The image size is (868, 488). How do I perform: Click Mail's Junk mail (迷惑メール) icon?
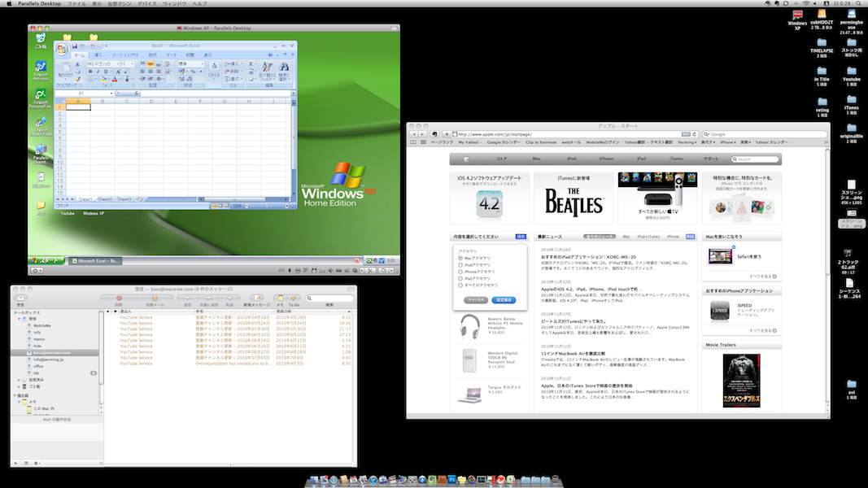point(155,298)
